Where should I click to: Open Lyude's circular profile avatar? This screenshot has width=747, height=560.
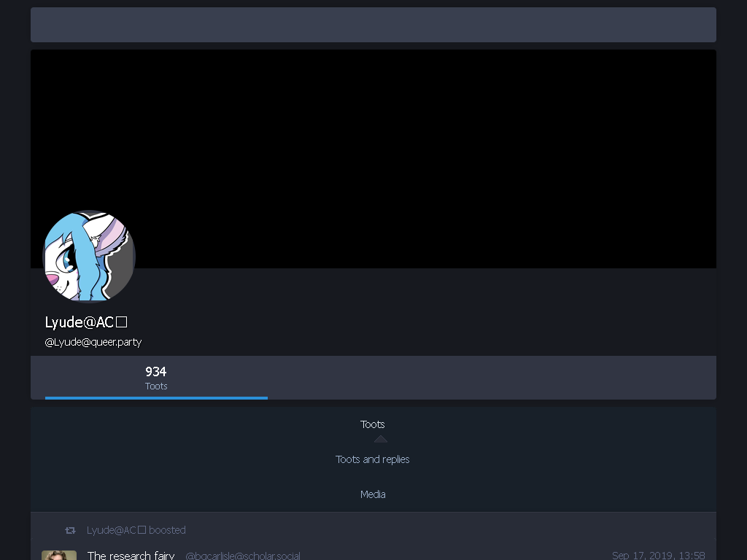(x=89, y=256)
